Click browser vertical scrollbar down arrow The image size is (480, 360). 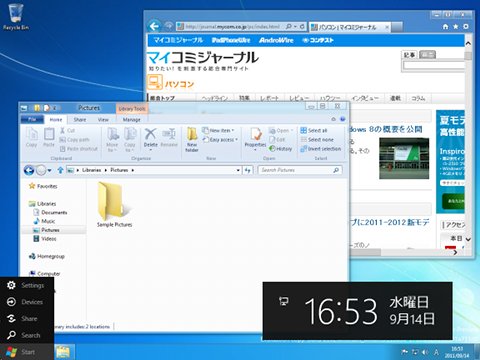pos(468,239)
